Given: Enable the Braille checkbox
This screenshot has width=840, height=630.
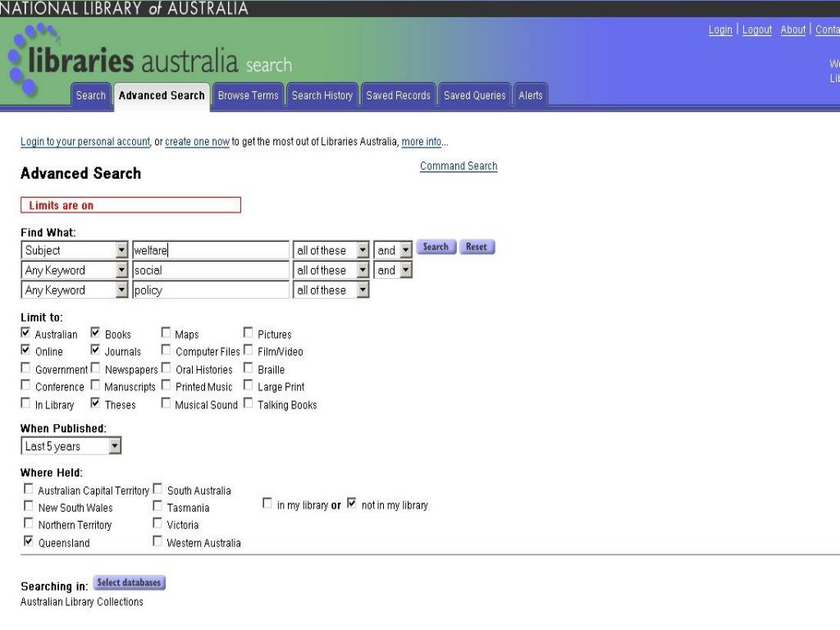Looking at the screenshot, I should 248,367.
